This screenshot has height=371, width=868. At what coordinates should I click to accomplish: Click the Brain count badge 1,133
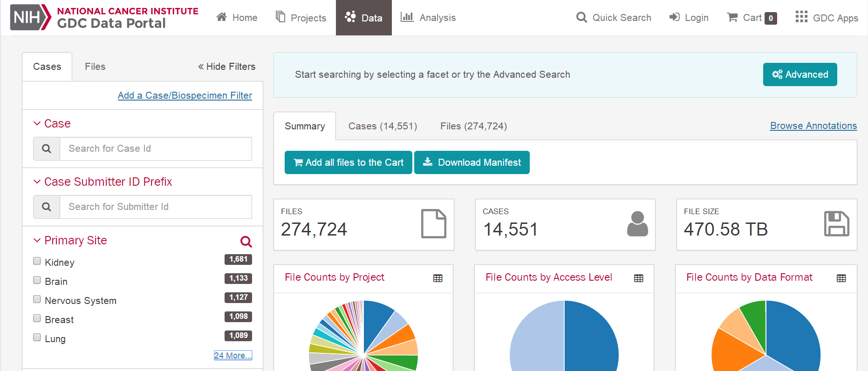239,278
